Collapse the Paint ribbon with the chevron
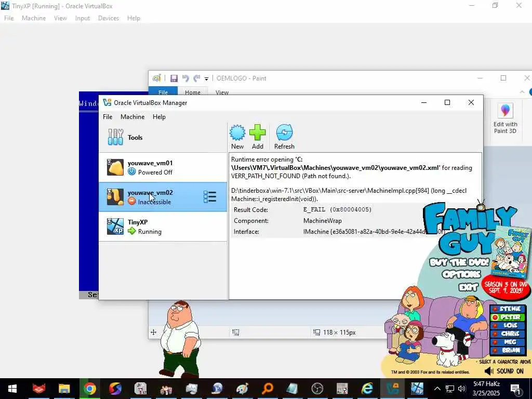The image size is (532, 399). tap(522, 92)
